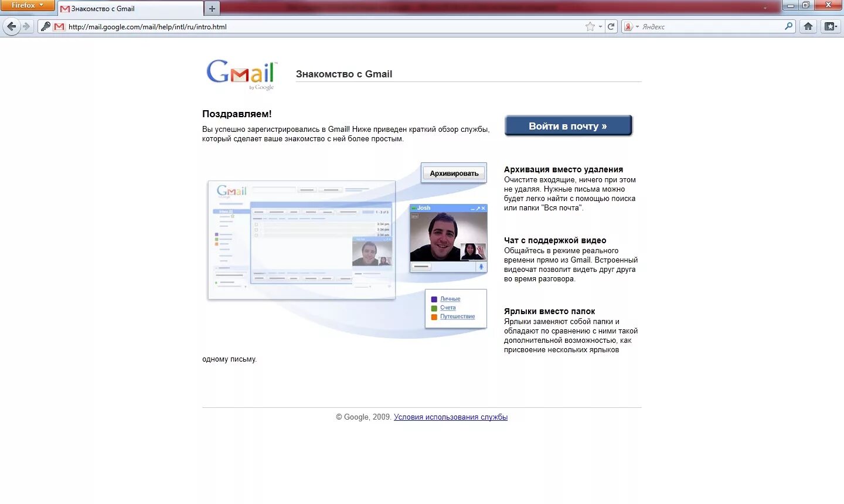Go to the home page icon
Image resolution: width=844 pixels, height=504 pixels.
(x=808, y=26)
